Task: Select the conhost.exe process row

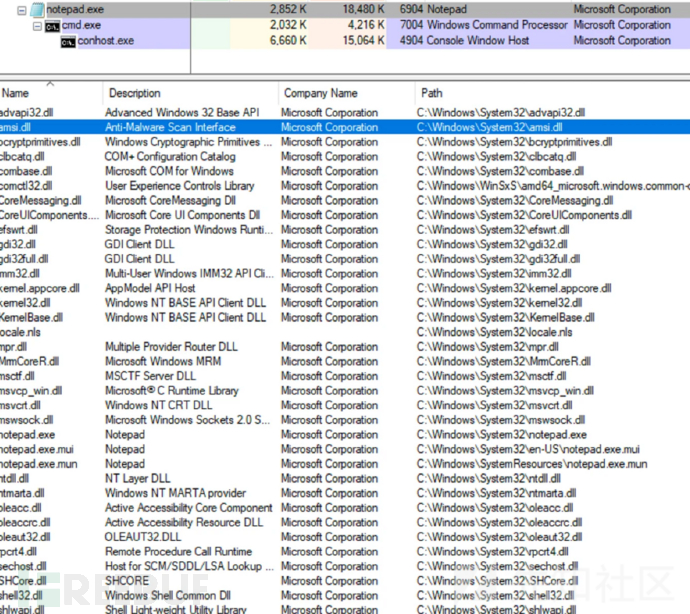Action: (x=345, y=40)
